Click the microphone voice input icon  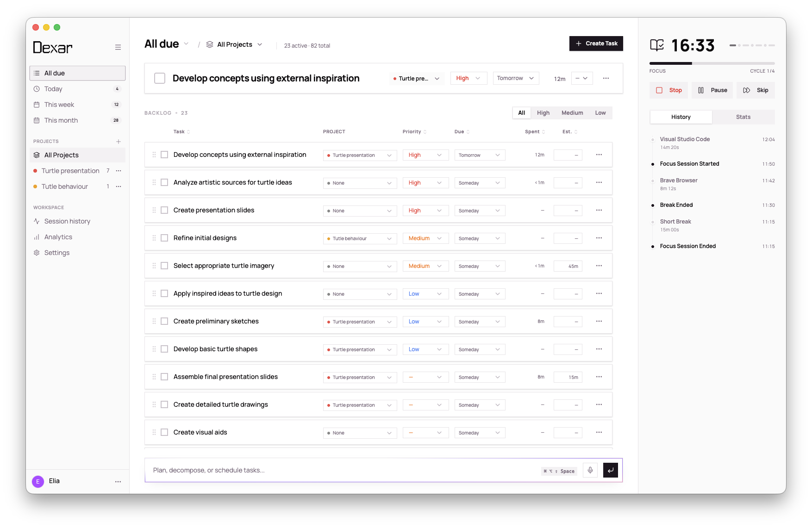click(x=590, y=470)
